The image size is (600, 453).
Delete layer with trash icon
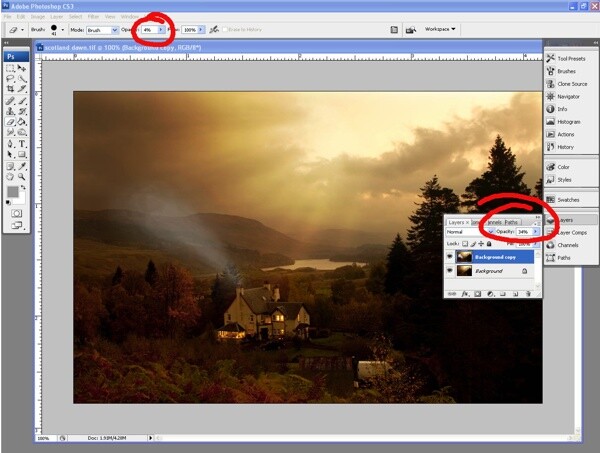pyautogui.click(x=528, y=294)
